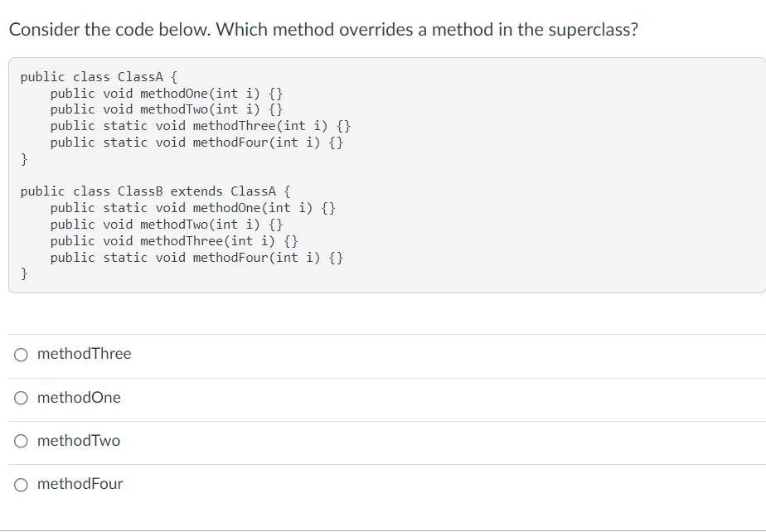This screenshot has width=766, height=532.
Task: Select the methodFour radio button
Action: click(21, 484)
